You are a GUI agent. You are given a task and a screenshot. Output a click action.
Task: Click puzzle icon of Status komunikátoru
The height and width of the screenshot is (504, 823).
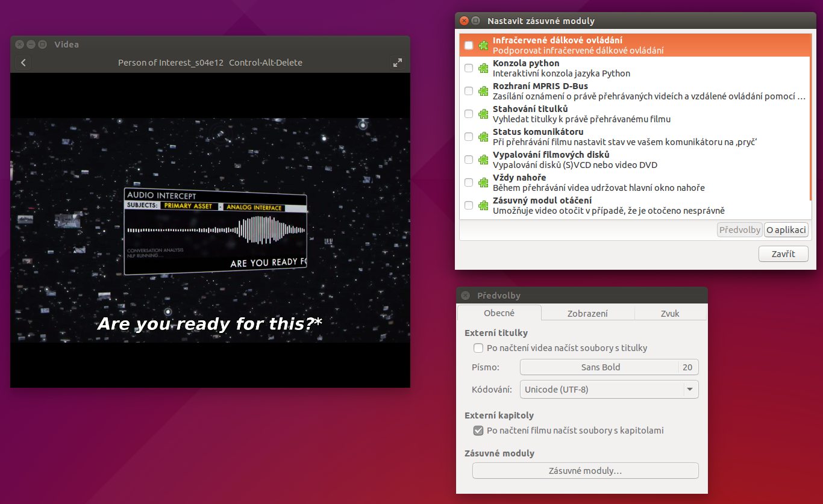[483, 137]
